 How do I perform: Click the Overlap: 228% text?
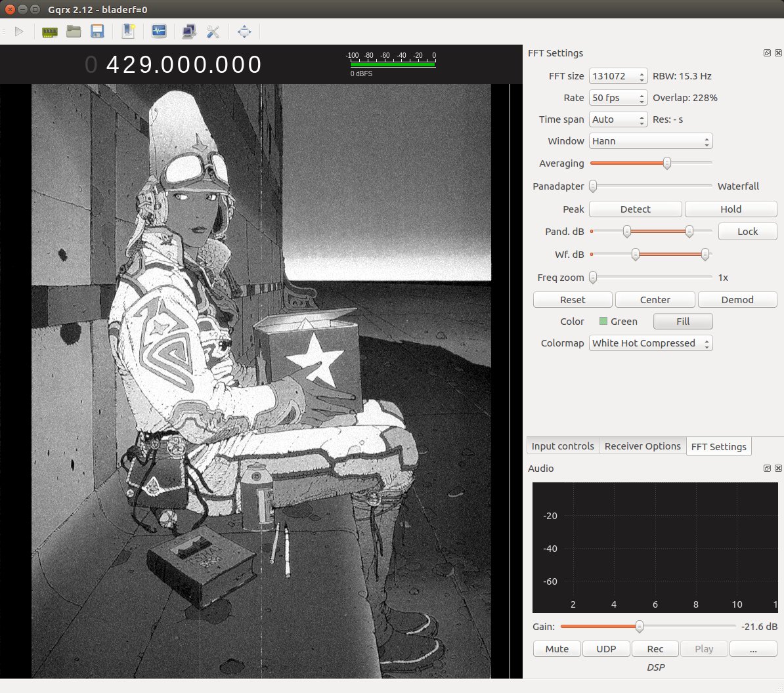point(685,97)
